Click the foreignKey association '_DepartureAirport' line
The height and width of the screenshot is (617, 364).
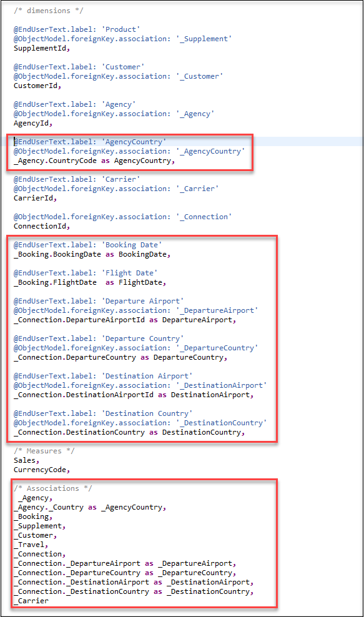[x=135, y=310]
